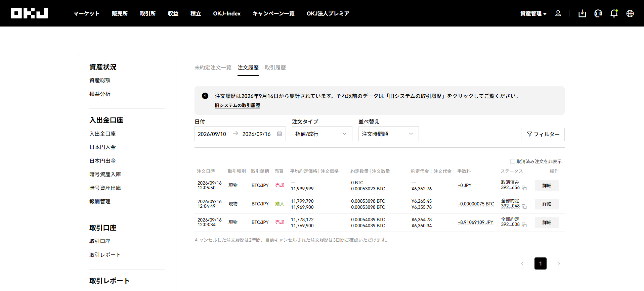The height and width of the screenshot is (291, 644).
Task: Open 旧システムの取引履歴 link
Action: [238, 105]
